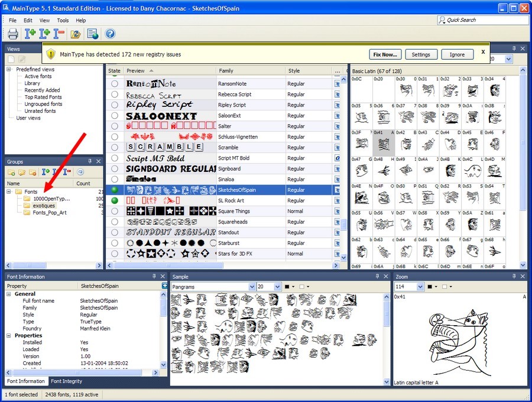Pin the Groups panel
The width and height of the screenshot is (532, 402).
(x=90, y=161)
